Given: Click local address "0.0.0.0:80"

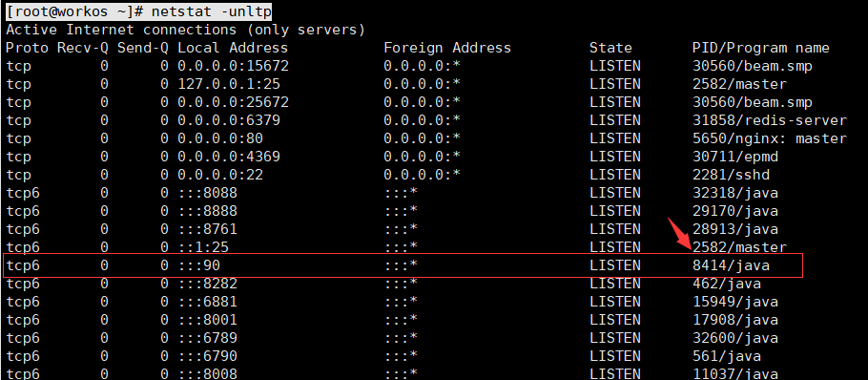Looking at the screenshot, I should 220,138.
